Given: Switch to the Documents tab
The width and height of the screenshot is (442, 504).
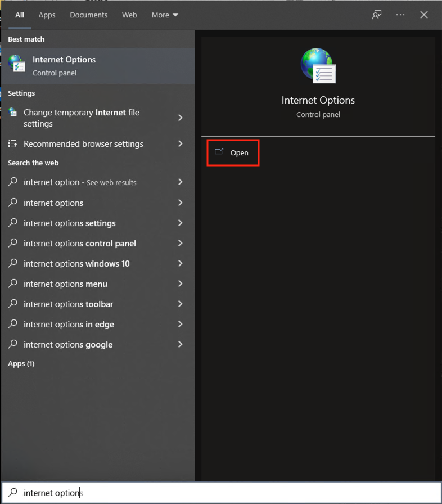Looking at the screenshot, I should click(x=88, y=15).
